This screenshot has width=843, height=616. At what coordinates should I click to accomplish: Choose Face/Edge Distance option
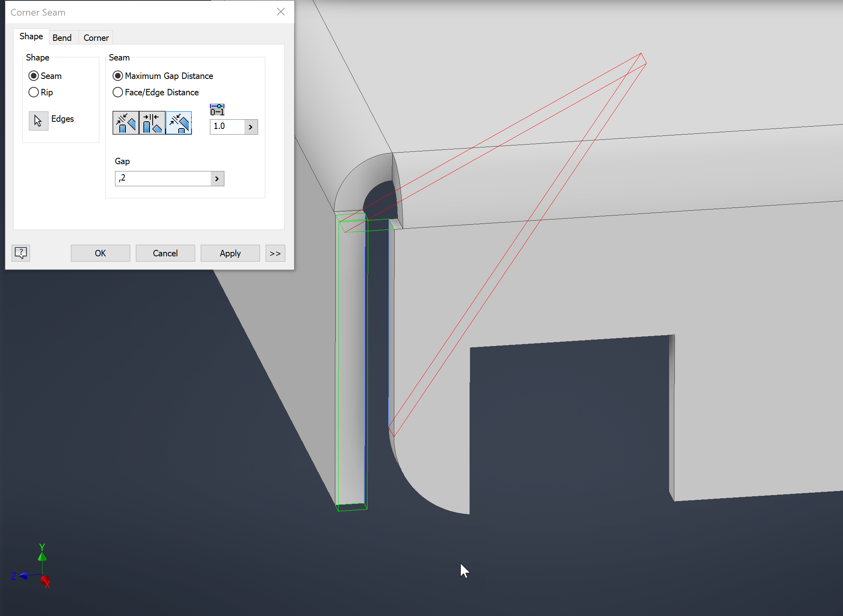tap(118, 93)
